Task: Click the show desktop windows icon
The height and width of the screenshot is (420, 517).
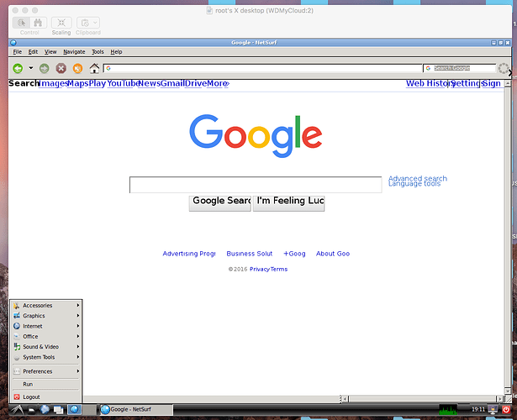Action: [x=58, y=409]
